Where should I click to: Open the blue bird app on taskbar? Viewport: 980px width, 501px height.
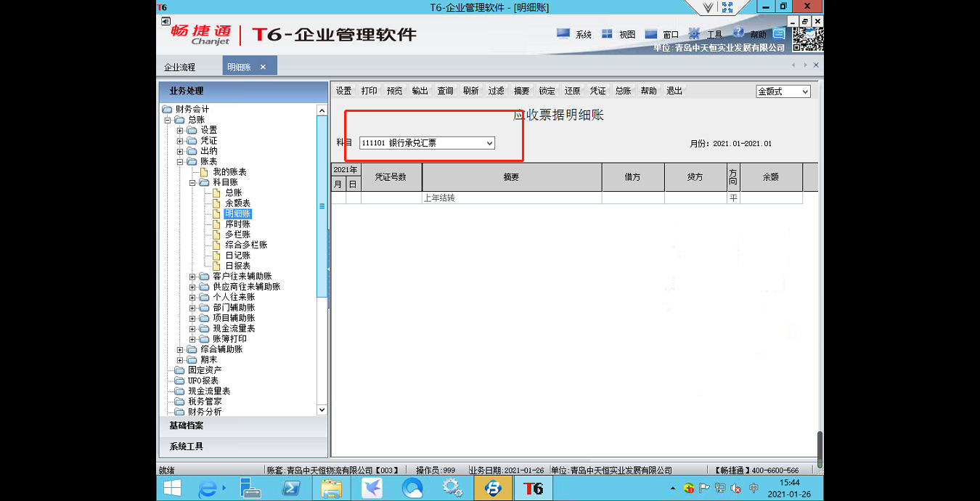click(x=372, y=489)
